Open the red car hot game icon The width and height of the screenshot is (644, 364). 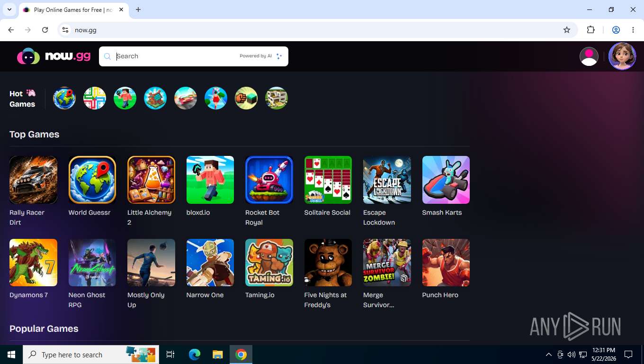point(186,98)
